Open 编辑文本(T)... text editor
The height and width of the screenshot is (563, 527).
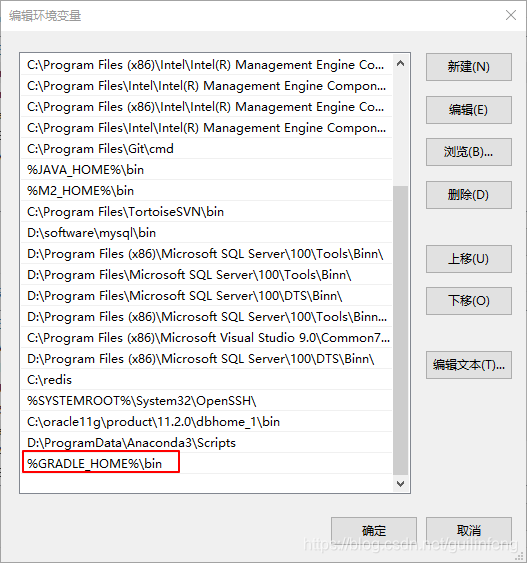coord(468,365)
